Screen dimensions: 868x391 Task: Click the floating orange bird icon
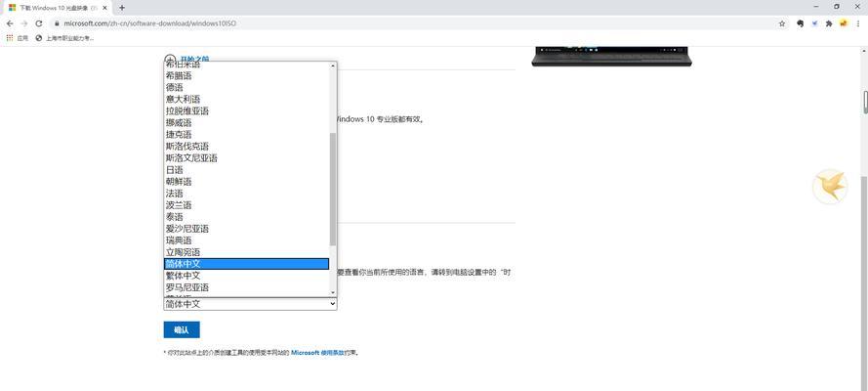(830, 187)
